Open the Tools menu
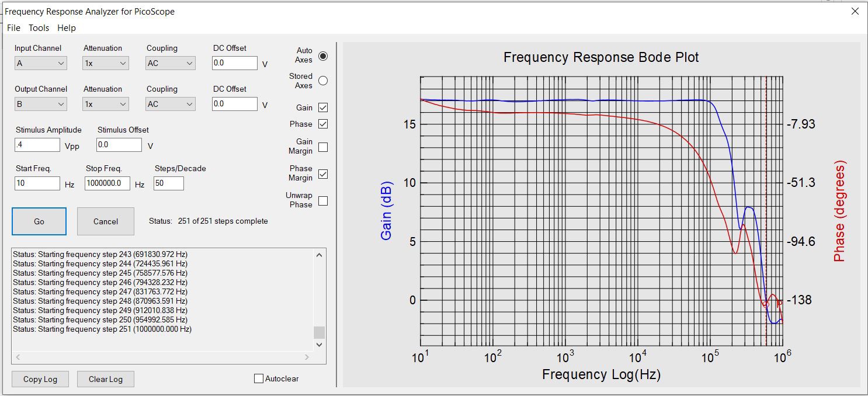This screenshot has width=868, height=396. tap(39, 28)
